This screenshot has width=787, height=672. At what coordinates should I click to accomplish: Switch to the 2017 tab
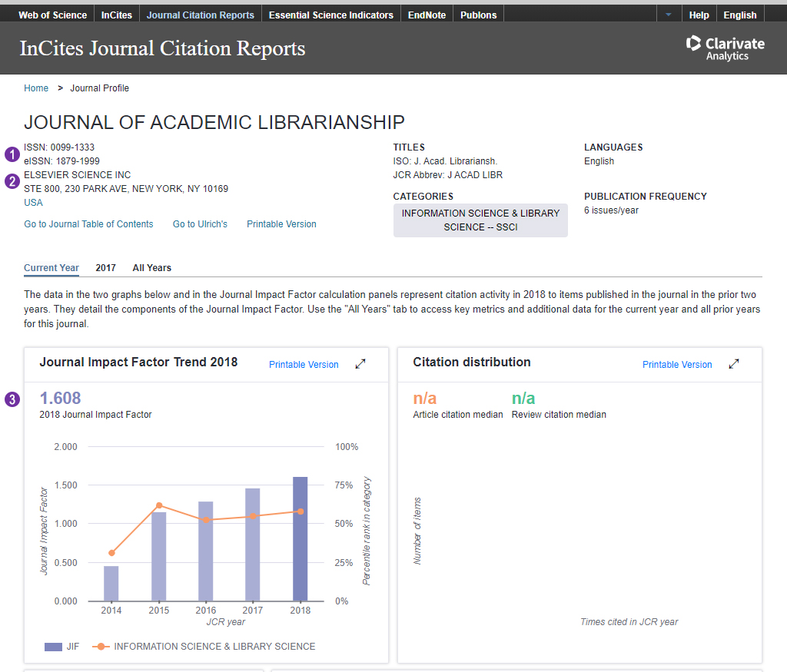coord(105,268)
